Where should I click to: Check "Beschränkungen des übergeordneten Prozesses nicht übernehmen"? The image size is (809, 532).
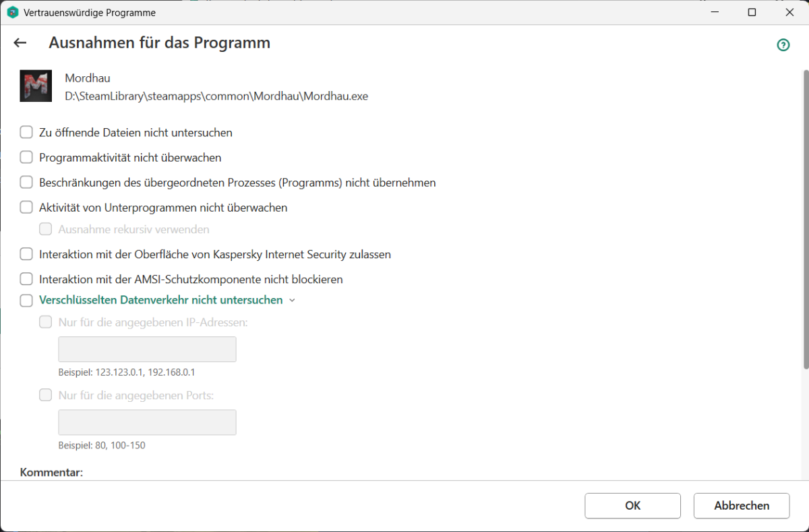(x=26, y=183)
